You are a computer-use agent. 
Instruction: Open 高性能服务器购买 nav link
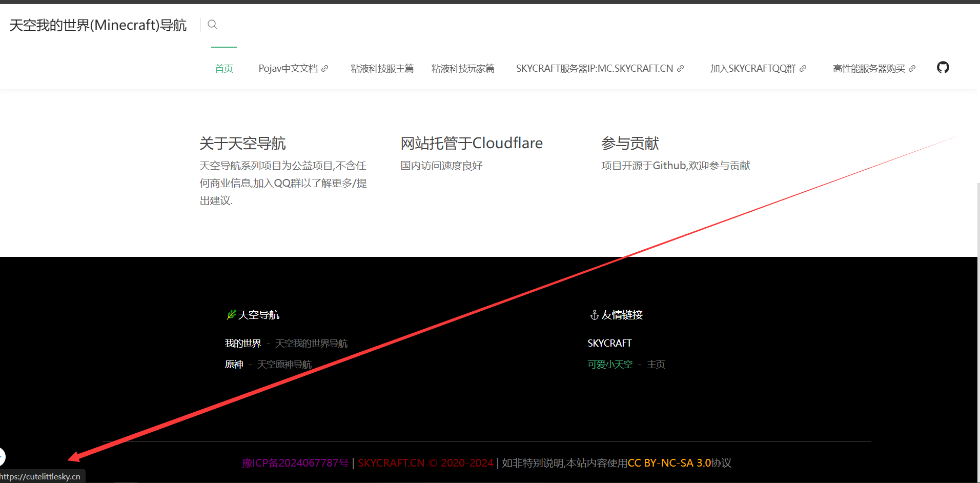[x=874, y=69]
